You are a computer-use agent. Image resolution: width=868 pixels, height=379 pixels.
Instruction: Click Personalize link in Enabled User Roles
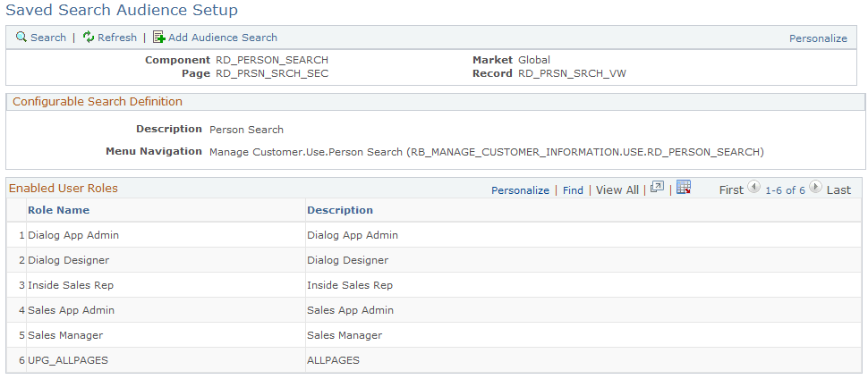521,190
